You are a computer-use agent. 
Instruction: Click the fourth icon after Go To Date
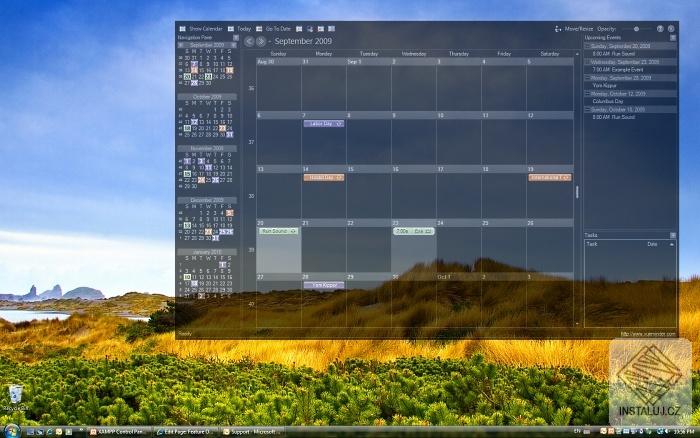click(331, 29)
